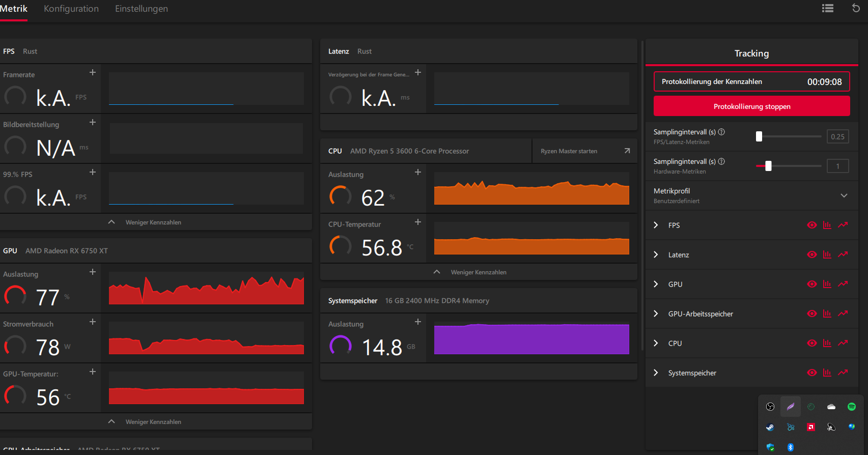
Task: Expand the CPU tracking section
Action: pyautogui.click(x=656, y=343)
